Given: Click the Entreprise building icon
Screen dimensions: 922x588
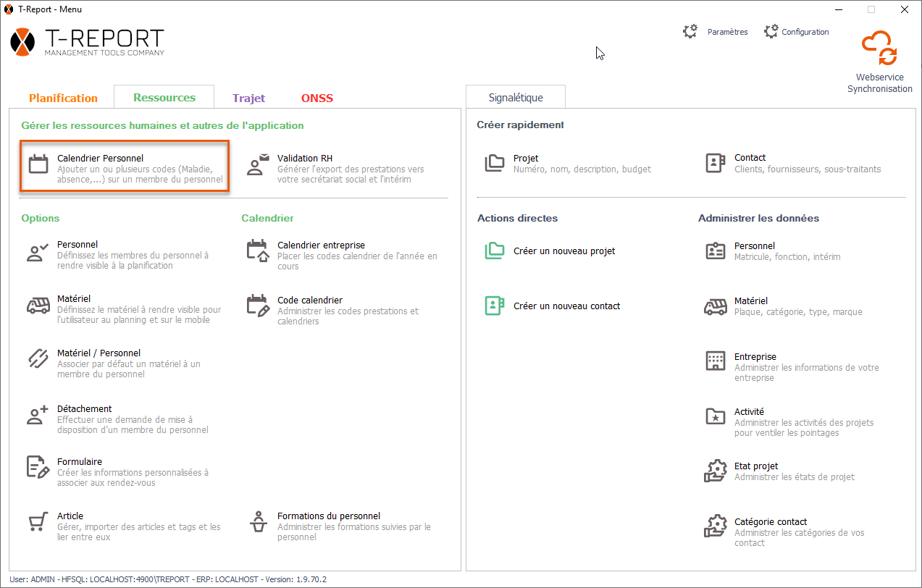Looking at the screenshot, I should tap(715, 361).
